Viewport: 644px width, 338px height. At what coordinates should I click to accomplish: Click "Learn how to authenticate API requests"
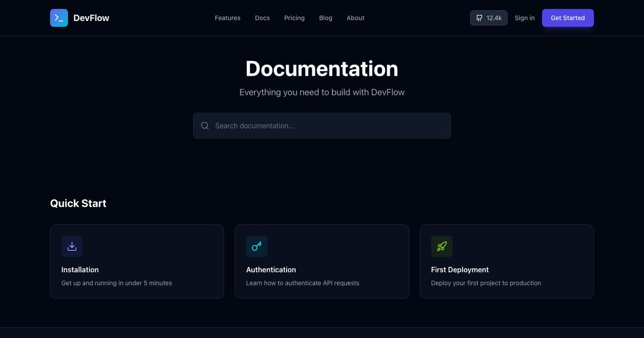click(303, 283)
